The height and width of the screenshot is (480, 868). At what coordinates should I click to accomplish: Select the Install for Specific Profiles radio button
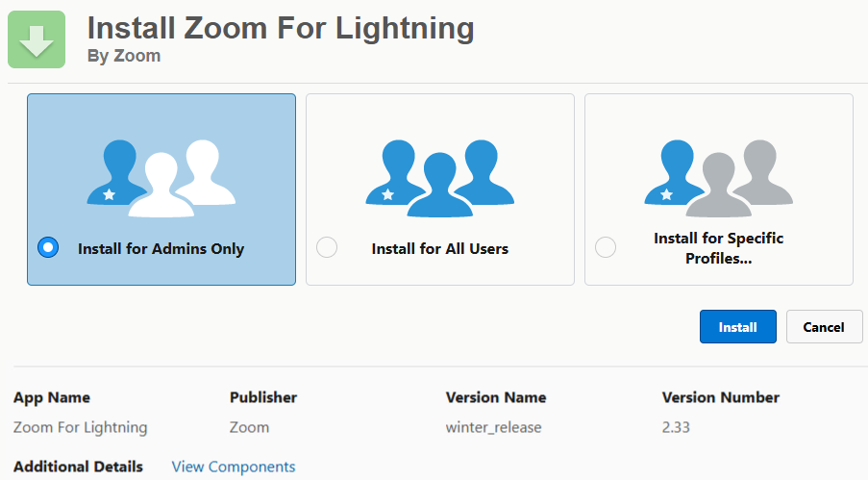click(606, 248)
